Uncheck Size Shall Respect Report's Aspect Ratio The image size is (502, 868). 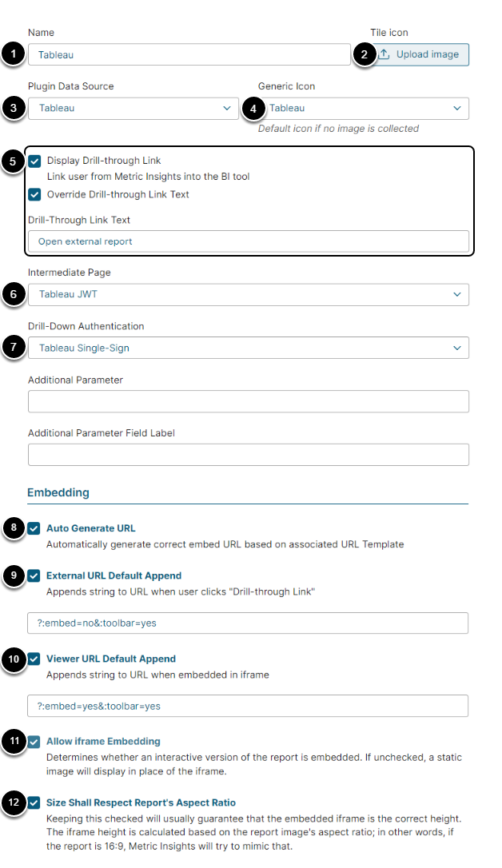(34, 802)
